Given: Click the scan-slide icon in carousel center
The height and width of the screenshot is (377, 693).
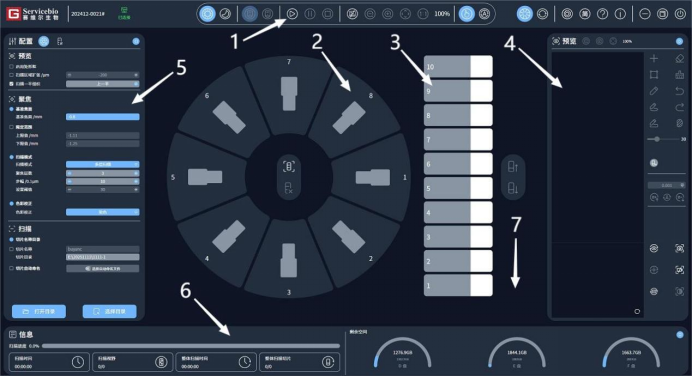Looking at the screenshot, I should [289, 167].
